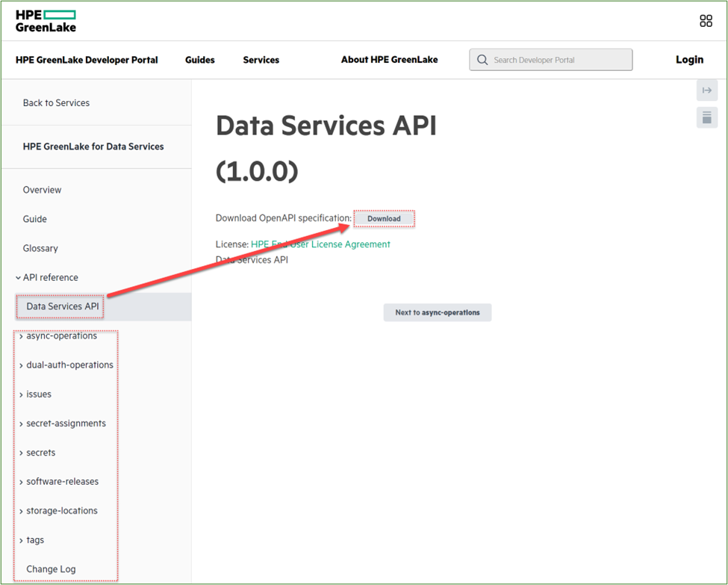Open the Guides menu
The image size is (728, 585).
199,60
